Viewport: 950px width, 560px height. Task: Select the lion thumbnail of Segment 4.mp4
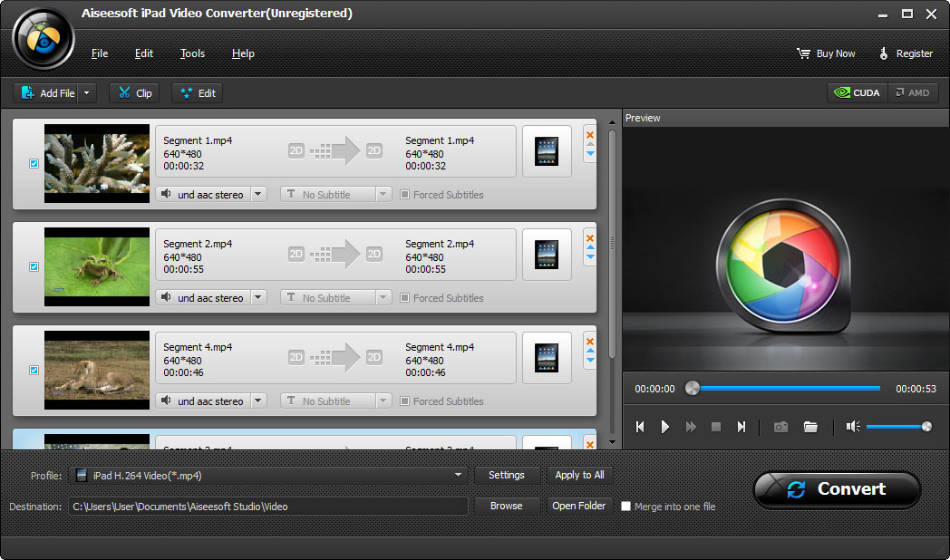coord(97,370)
